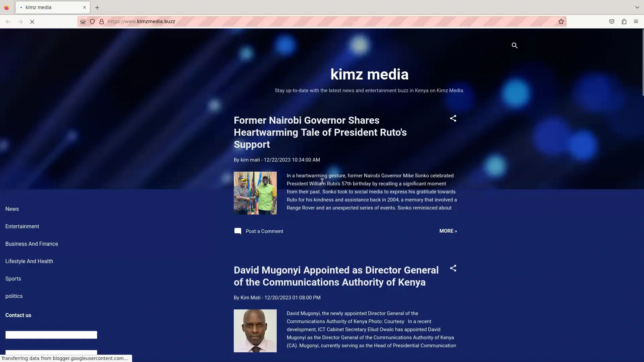Open the Firefox application menu

pos(636,21)
